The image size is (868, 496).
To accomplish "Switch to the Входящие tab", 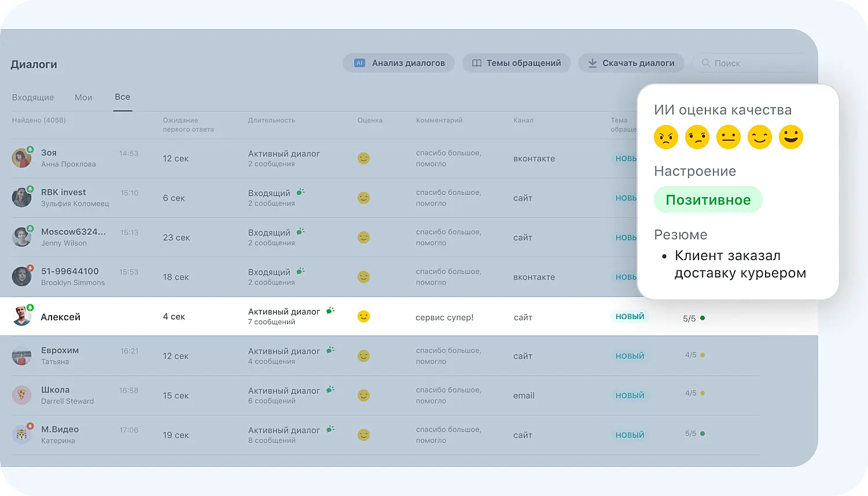I will pyautogui.click(x=33, y=97).
